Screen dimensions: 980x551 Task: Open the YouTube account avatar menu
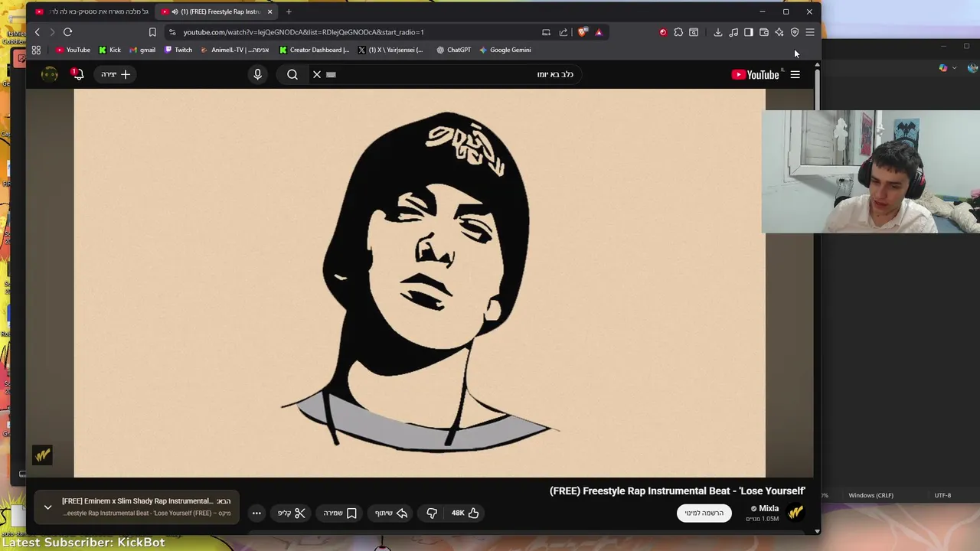50,74
